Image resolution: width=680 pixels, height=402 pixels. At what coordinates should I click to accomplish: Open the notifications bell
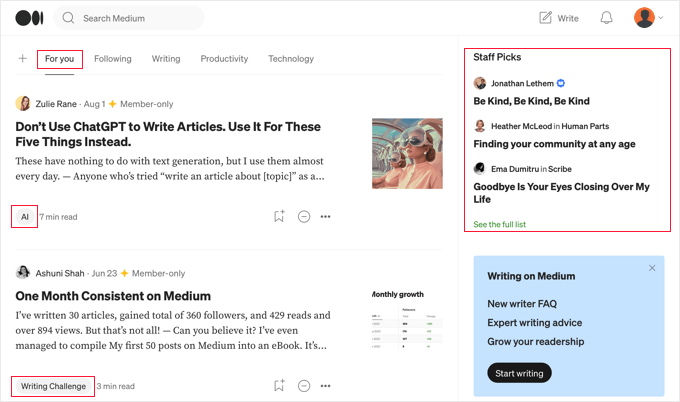point(606,18)
